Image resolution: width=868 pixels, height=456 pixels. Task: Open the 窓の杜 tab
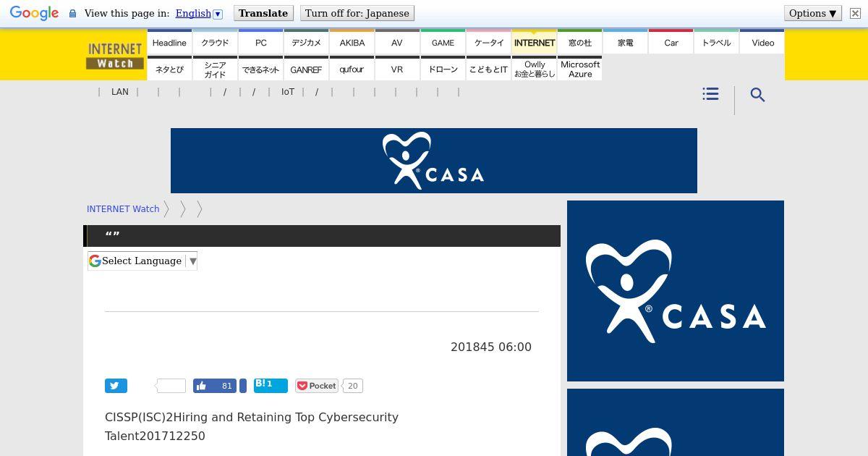point(580,42)
